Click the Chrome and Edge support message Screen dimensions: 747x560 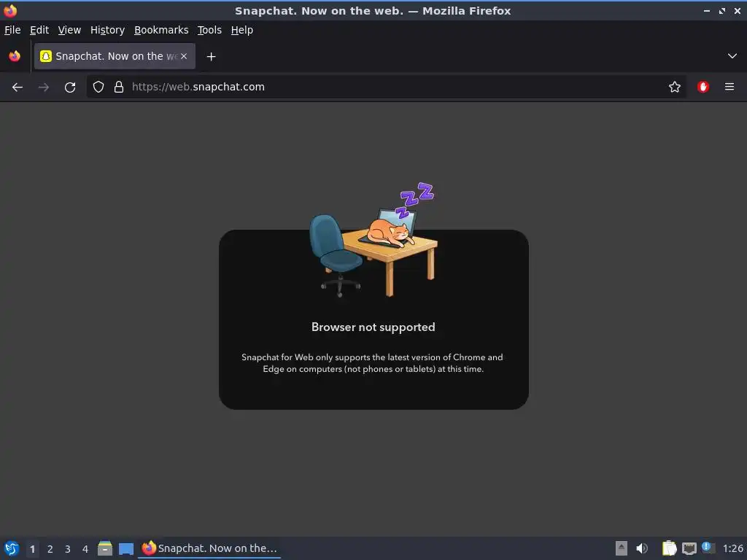pyautogui.click(x=373, y=363)
